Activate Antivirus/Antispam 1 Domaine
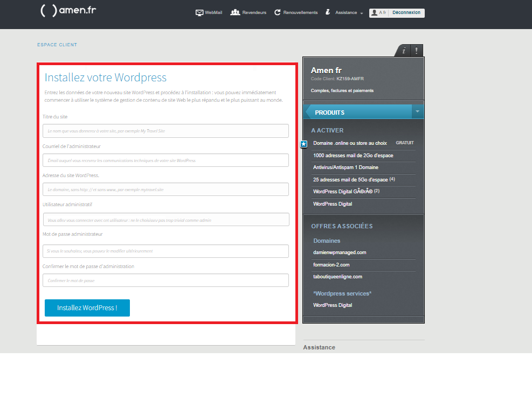 346,167
